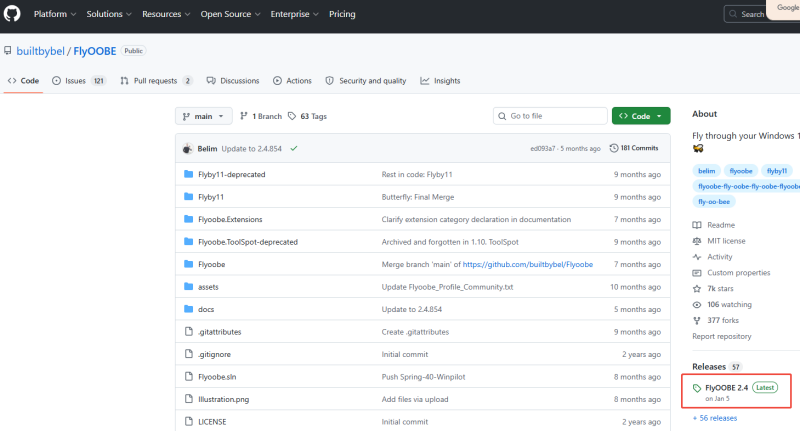The height and width of the screenshot is (431, 800).
Task: Open 'Push Spring-40-Winpilot' commit message
Action: 423,376
